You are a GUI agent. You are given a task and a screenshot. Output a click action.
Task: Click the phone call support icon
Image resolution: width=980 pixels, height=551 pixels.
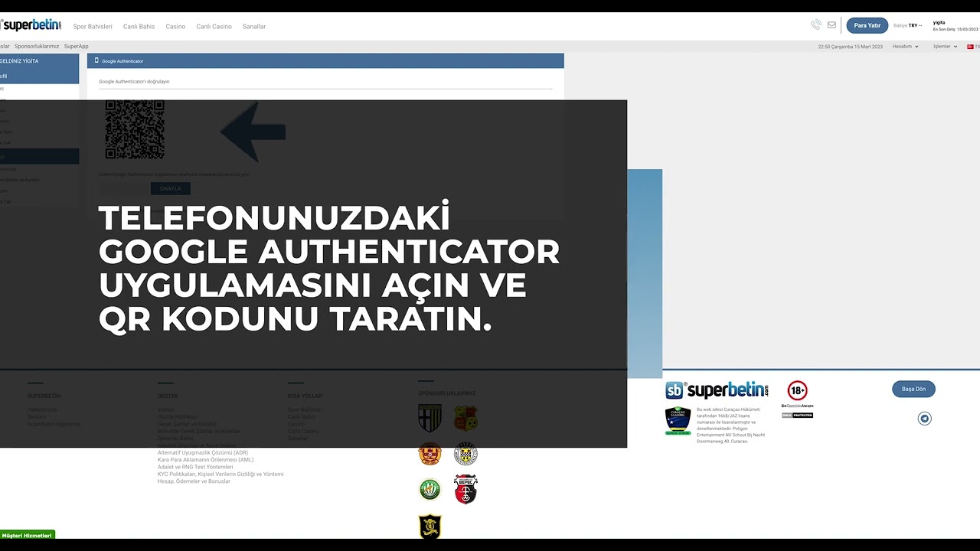[816, 25]
